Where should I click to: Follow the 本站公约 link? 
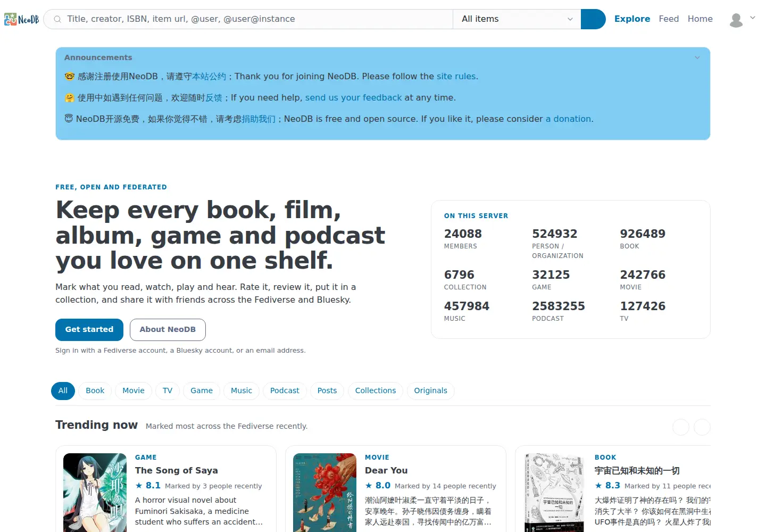[x=209, y=77]
